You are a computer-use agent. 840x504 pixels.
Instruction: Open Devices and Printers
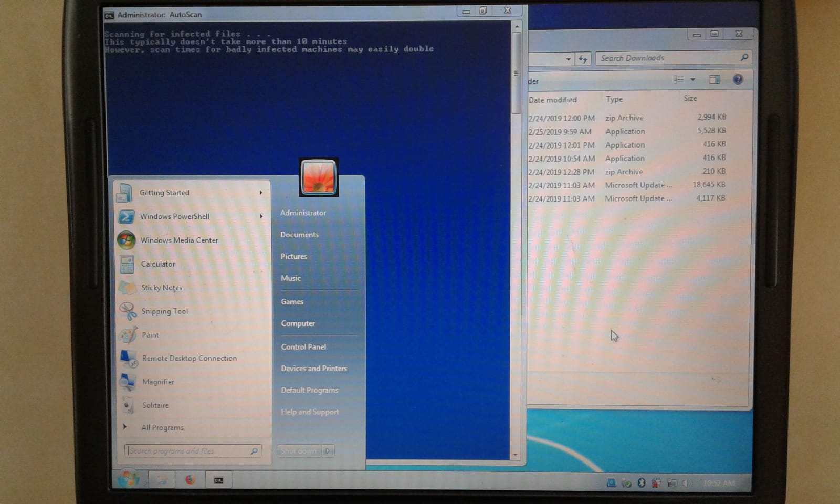coord(314,369)
